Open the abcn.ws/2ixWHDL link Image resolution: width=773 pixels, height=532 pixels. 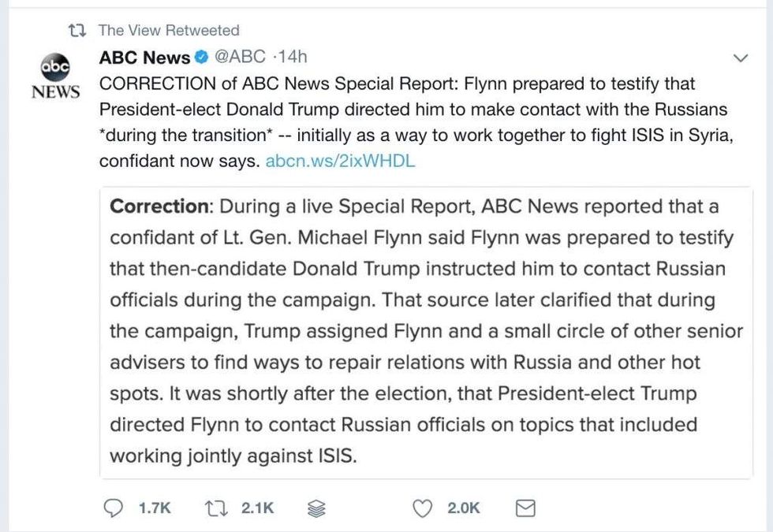pyautogui.click(x=340, y=162)
